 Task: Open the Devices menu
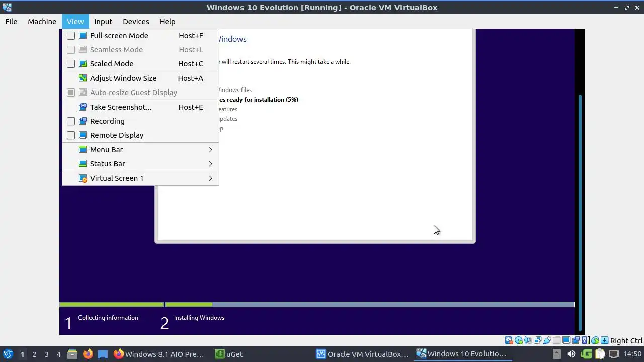[x=136, y=22]
